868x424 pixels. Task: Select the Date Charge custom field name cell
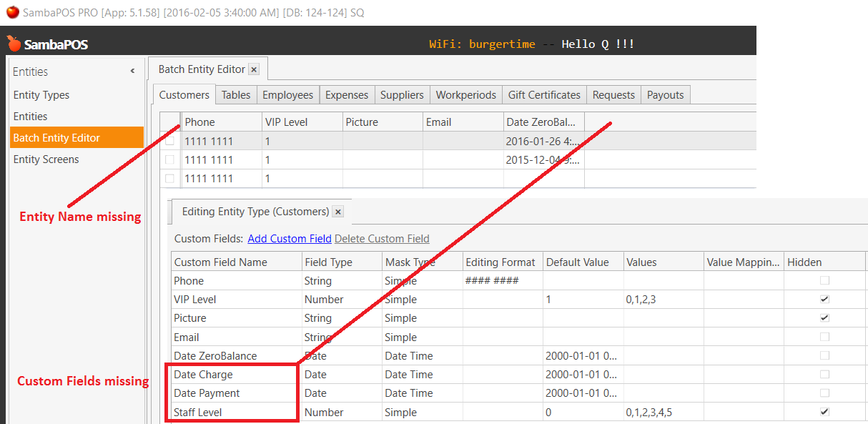click(237, 375)
